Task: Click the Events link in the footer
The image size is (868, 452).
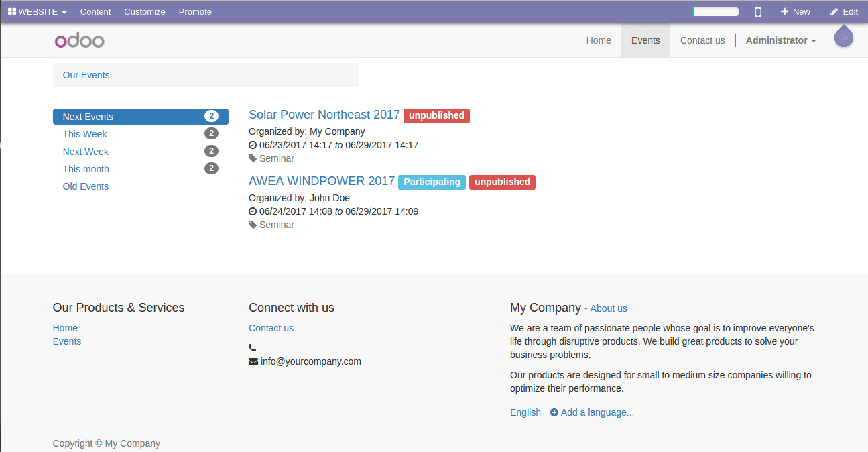Action: pyautogui.click(x=67, y=341)
